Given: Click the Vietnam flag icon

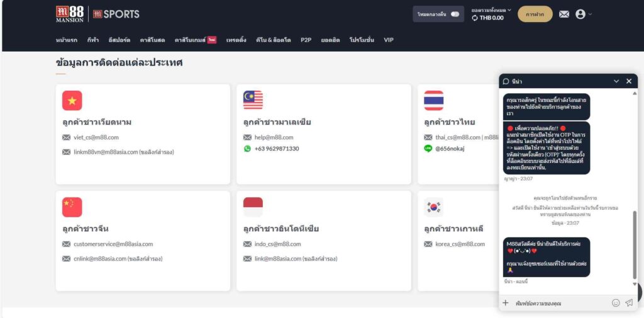Looking at the screenshot, I should [72, 100].
